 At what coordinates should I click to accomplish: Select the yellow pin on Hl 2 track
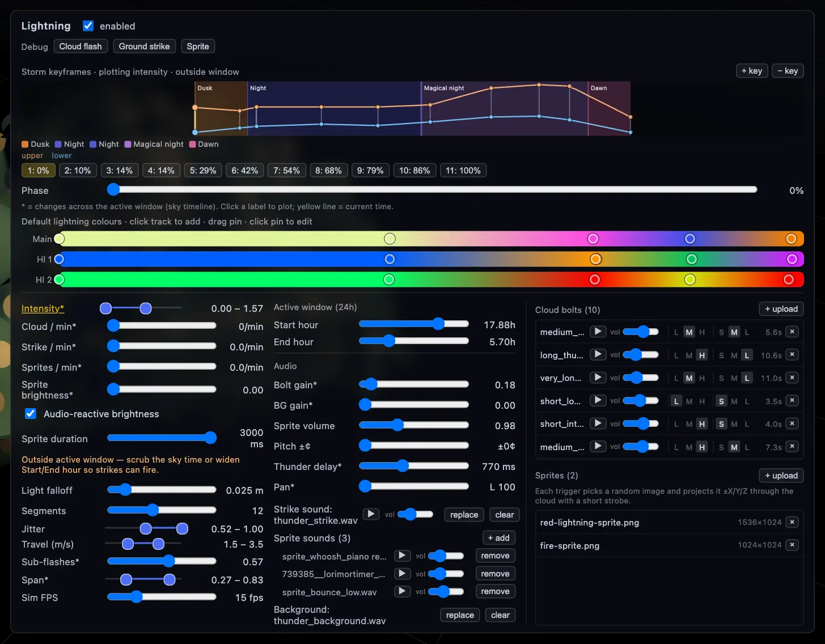click(x=689, y=279)
